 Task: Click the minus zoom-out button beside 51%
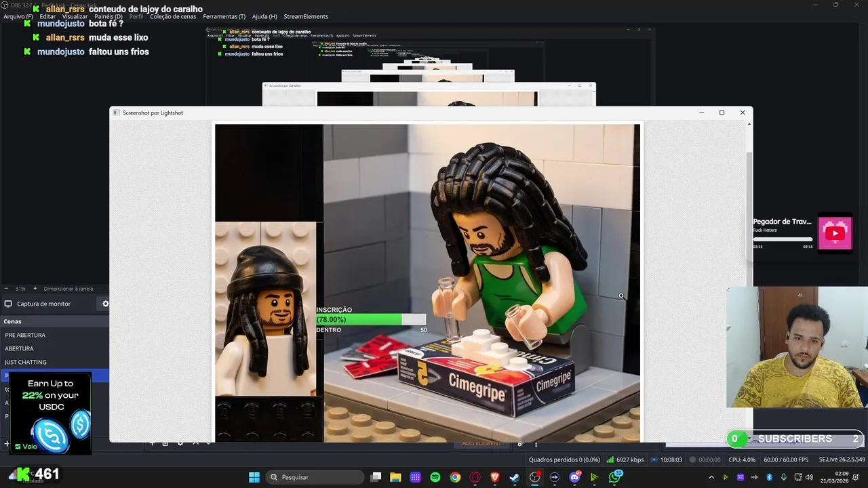[x=6, y=289]
